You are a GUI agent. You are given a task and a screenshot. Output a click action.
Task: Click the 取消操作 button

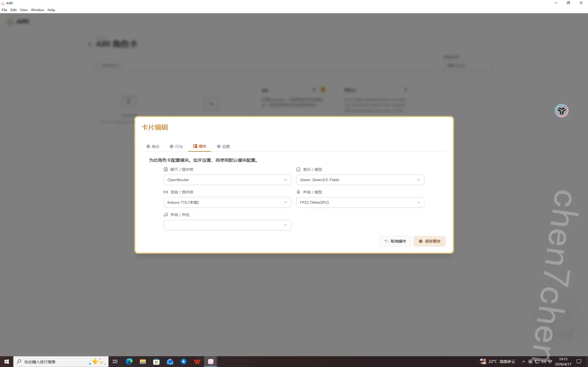coord(395,241)
